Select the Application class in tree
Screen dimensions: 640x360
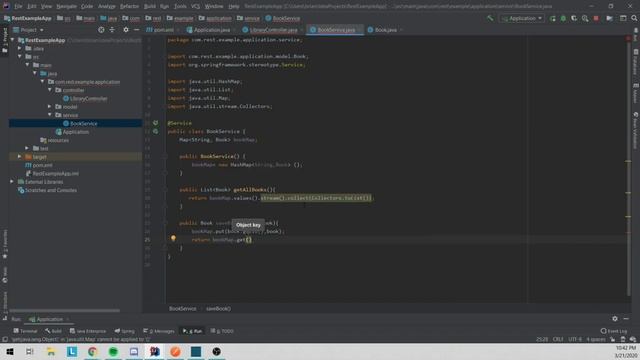(x=72, y=132)
